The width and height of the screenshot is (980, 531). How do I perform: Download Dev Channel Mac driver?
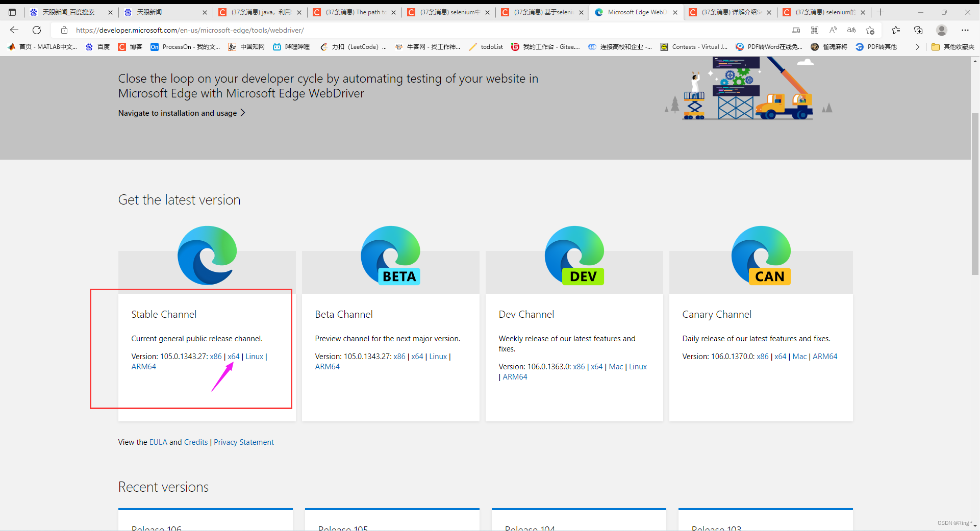click(616, 367)
